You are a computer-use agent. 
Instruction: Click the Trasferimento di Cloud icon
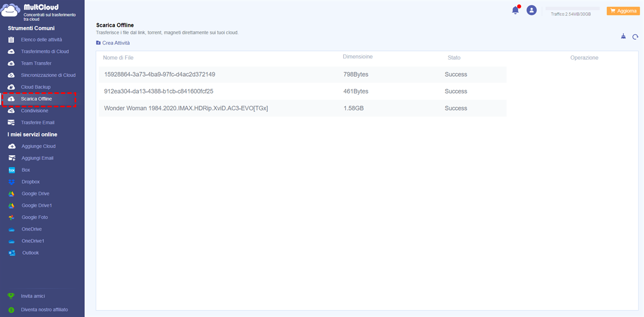(x=11, y=51)
